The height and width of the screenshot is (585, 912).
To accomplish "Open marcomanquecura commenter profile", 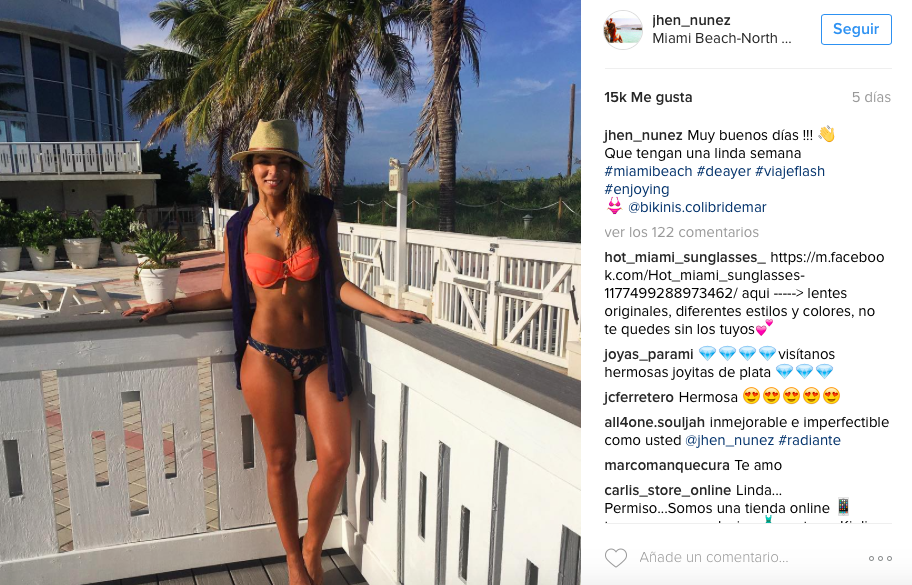I will [667, 465].
